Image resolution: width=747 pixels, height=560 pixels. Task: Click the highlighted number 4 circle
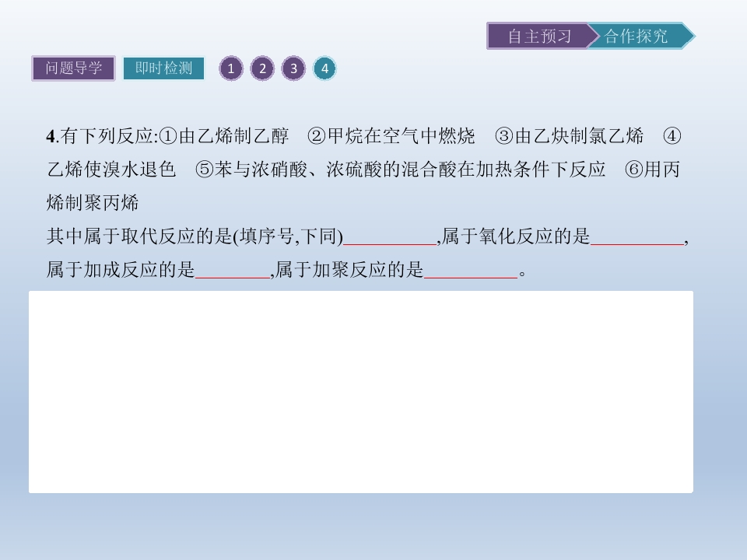[x=324, y=68]
